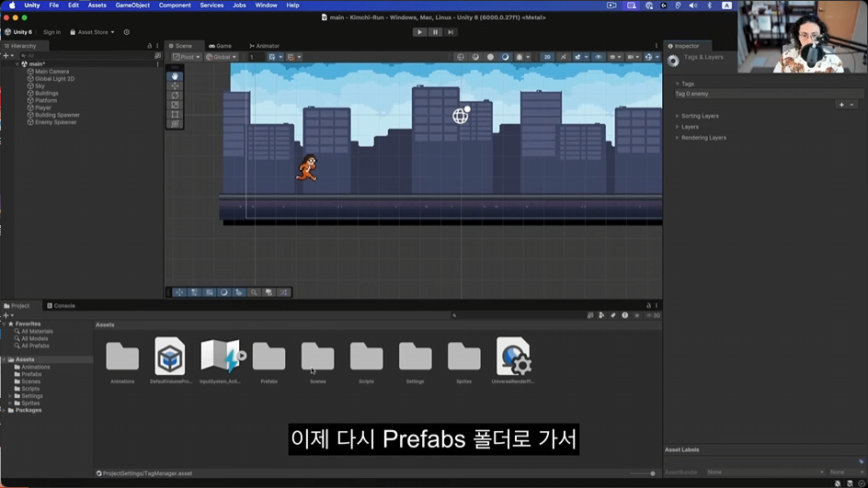This screenshot has width=868, height=488.
Task: Select the Transform tool
Action: point(175,124)
